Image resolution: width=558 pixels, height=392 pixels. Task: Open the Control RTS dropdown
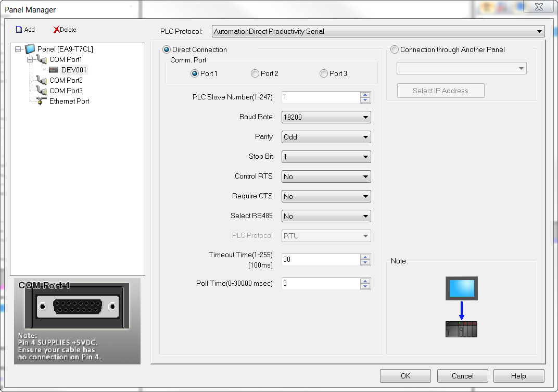[365, 176]
